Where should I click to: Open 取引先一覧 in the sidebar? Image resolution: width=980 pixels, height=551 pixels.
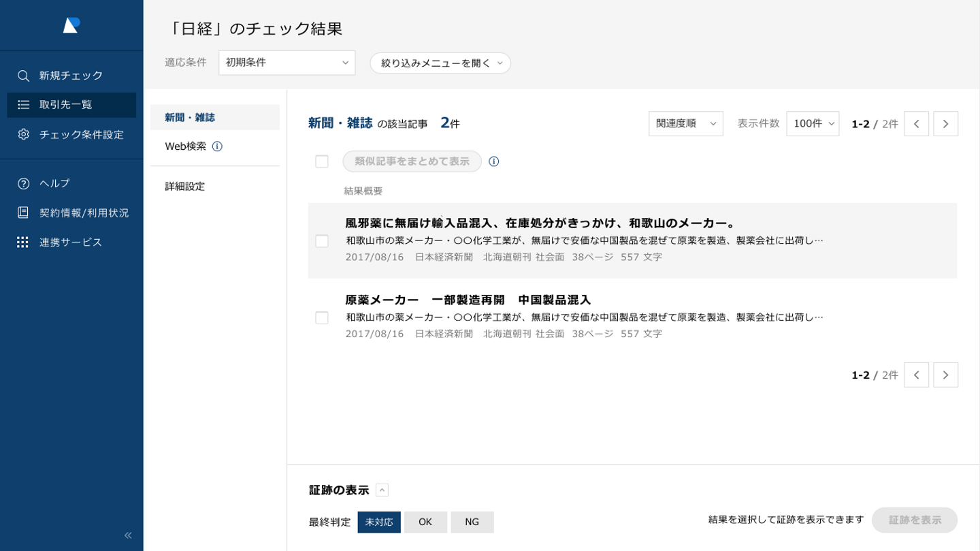point(71,105)
